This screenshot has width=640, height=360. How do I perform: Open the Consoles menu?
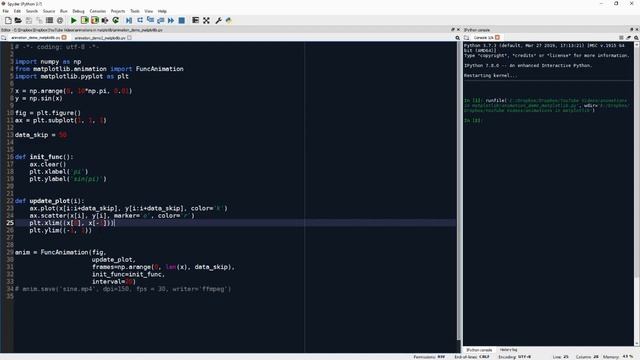(98, 11)
